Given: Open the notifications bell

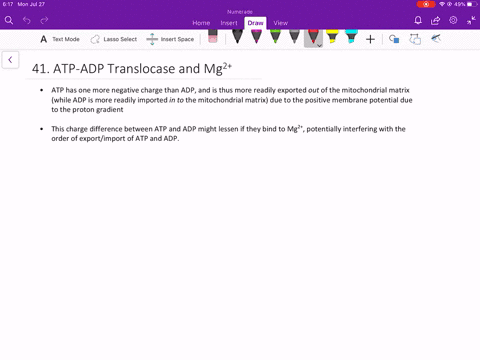Looking at the screenshot, I should [x=418, y=20].
